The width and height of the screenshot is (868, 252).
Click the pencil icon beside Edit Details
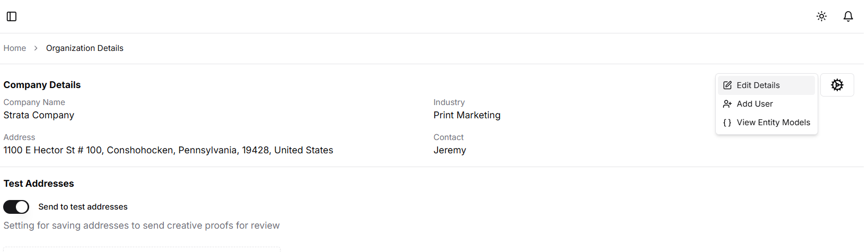727,85
